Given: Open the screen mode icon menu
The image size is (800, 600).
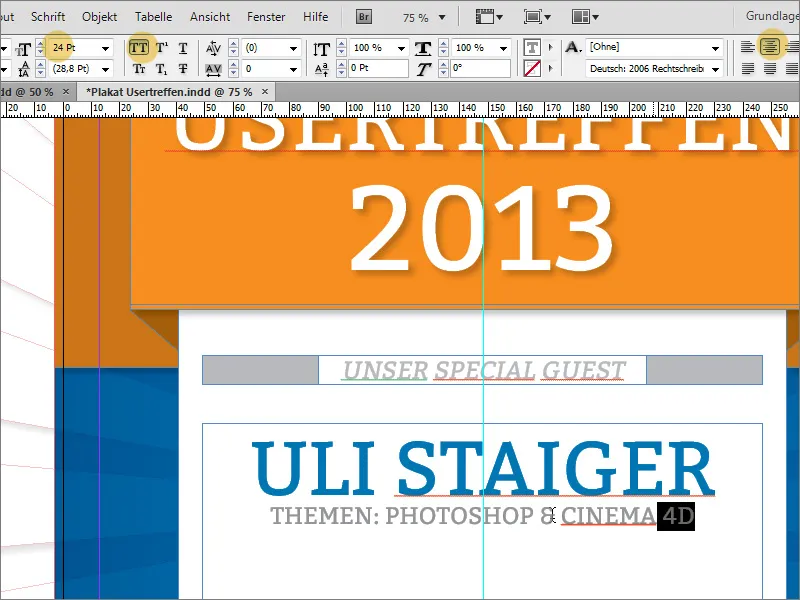Looking at the screenshot, I should 537,17.
